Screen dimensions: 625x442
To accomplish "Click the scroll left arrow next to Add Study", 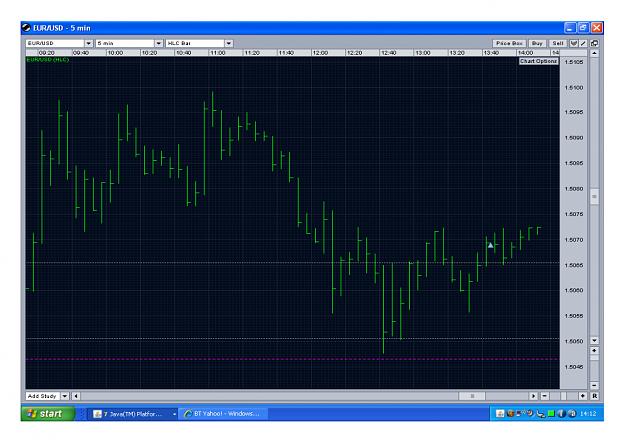I will coord(76,396).
